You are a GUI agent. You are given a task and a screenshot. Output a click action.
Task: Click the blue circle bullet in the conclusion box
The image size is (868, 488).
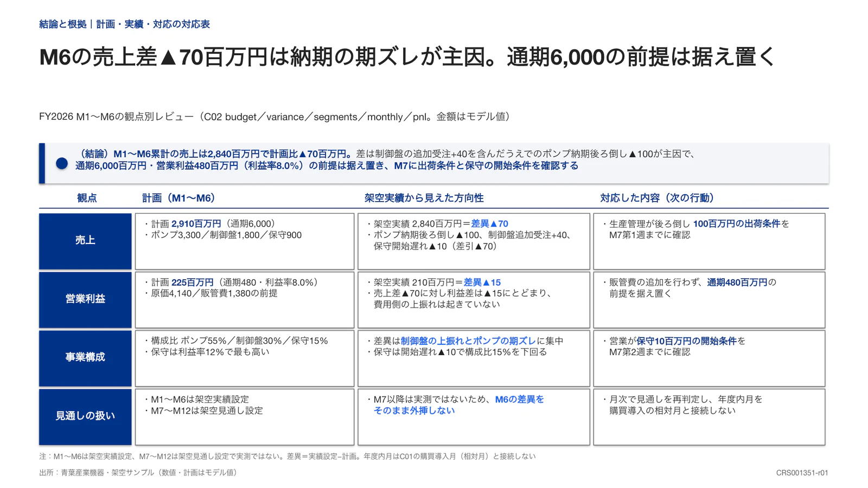point(62,163)
